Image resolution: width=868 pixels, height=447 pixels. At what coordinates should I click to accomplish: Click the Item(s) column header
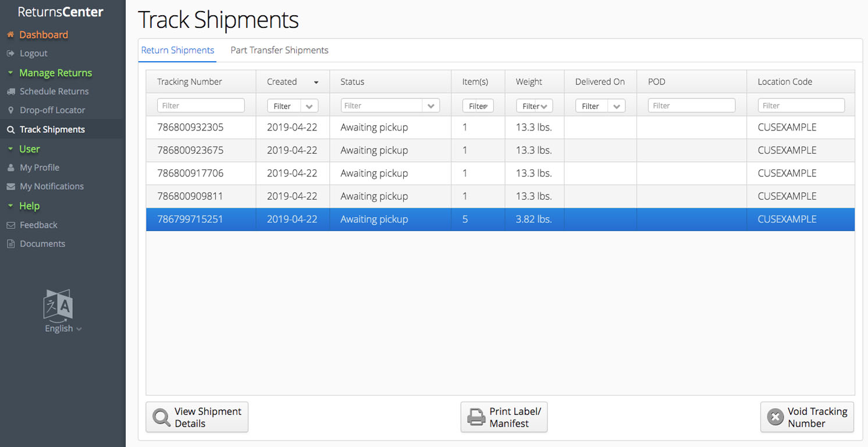478,82
